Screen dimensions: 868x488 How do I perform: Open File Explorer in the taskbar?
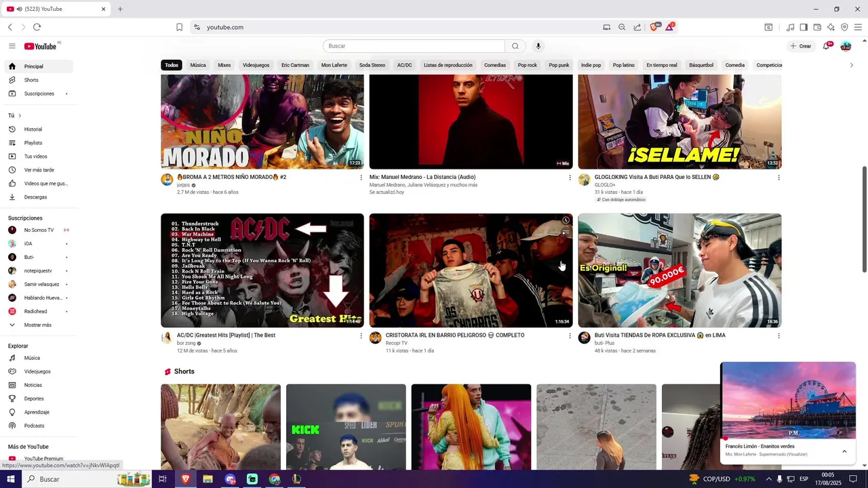pos(208,479)
